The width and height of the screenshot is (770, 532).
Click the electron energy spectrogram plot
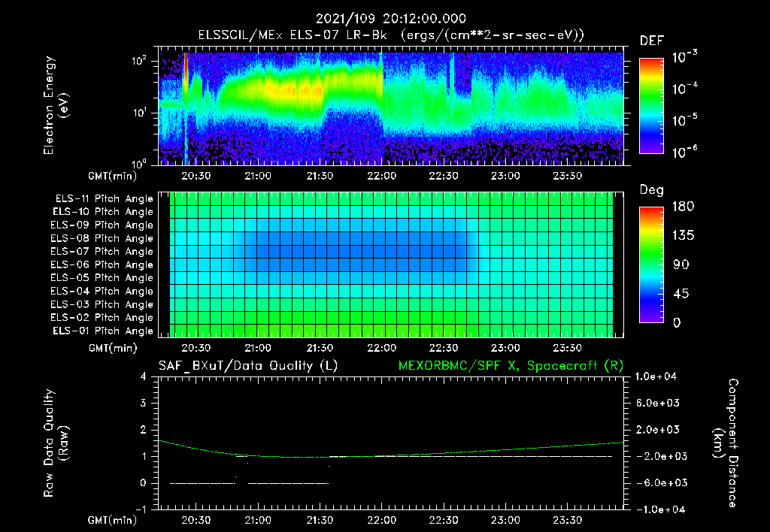[391, 106]
